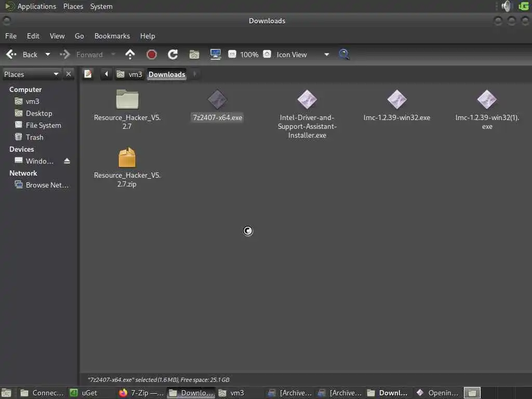532x399 pixels.
Task: Open the System panel menu
Action: tap(101, 6)
